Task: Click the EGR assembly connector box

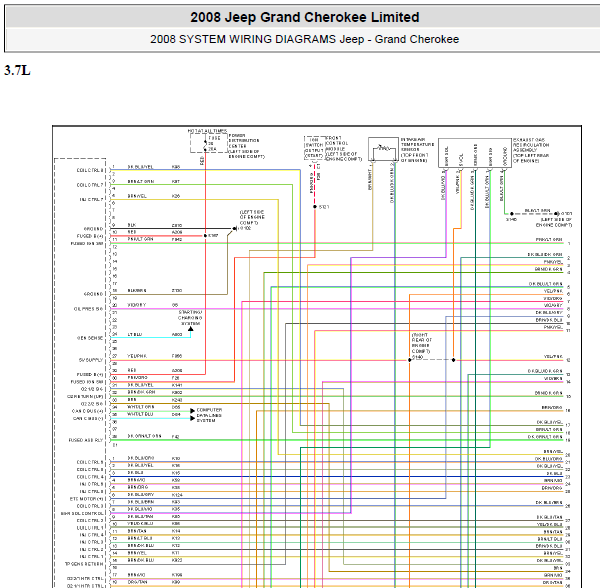Action: tap(475, 153)
